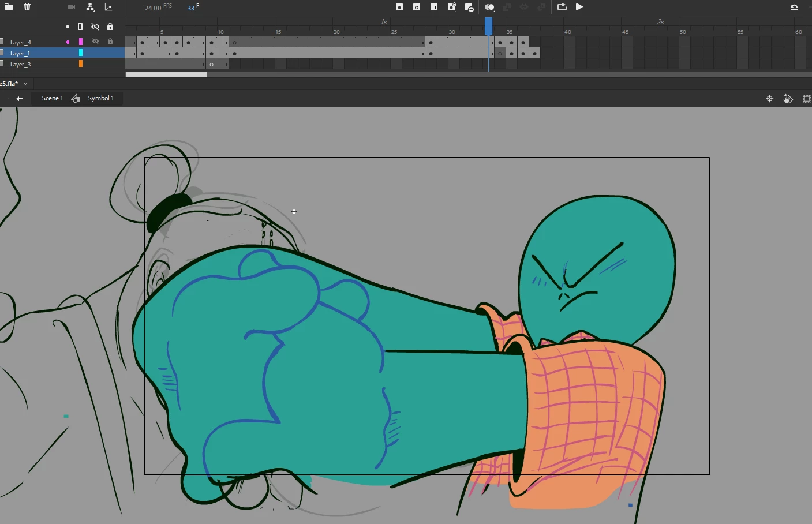Insert a keyframe from timeline toolbar
Image resolution: width=812 pixels, height=524 pixels.
[x=399, y=7]
